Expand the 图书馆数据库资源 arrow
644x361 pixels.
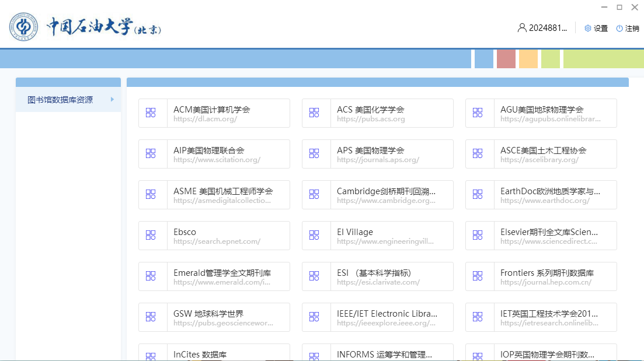pyautogui.click(x=112, y=100)
